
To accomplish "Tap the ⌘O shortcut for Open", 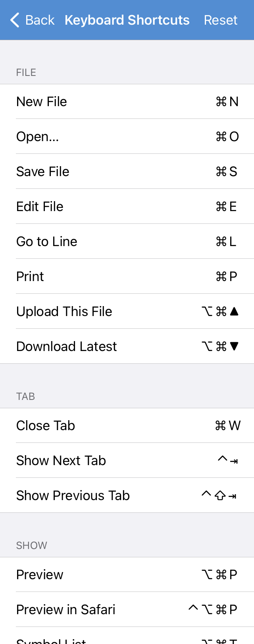I will [227, 136].
